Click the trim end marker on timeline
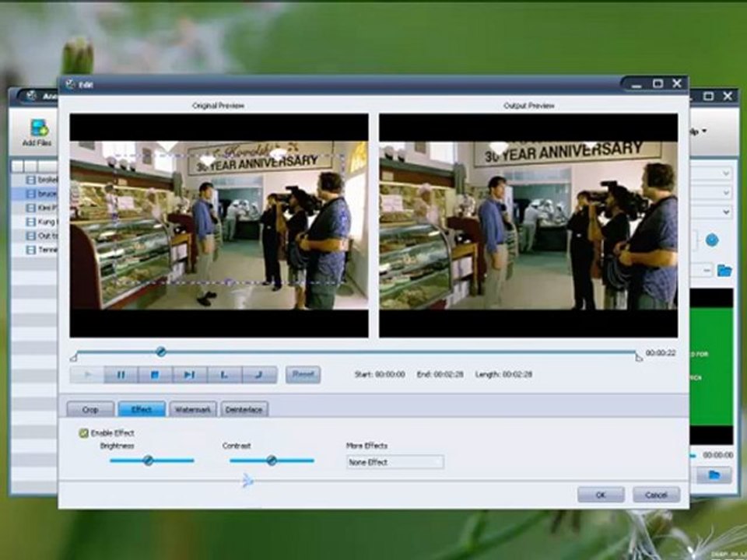 tap(639, 357)
